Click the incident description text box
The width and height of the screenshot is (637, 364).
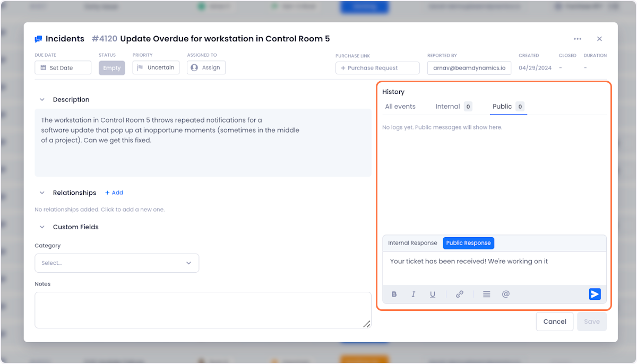203,143
